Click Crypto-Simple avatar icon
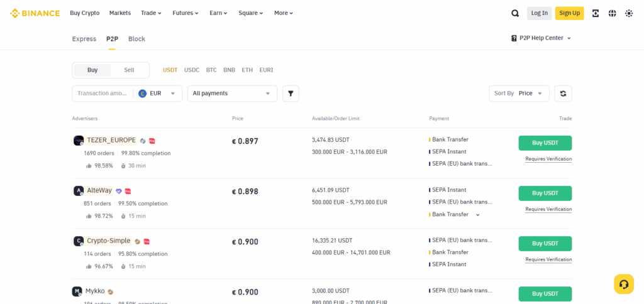 pyautogui.click(x=79, y=241)
